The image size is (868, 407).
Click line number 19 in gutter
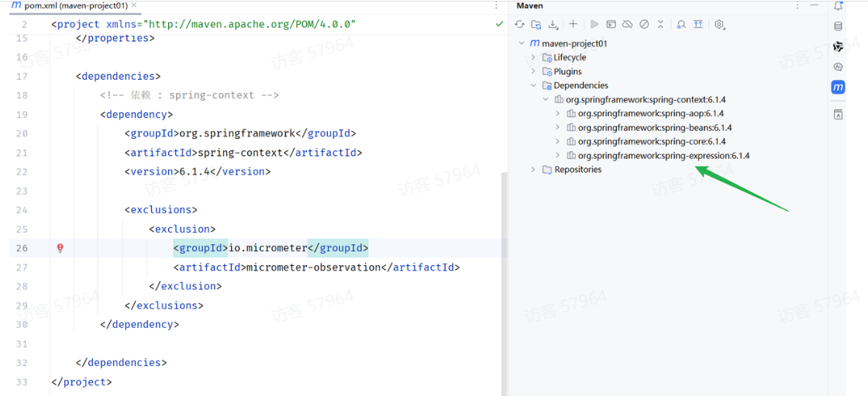point(22,115)
